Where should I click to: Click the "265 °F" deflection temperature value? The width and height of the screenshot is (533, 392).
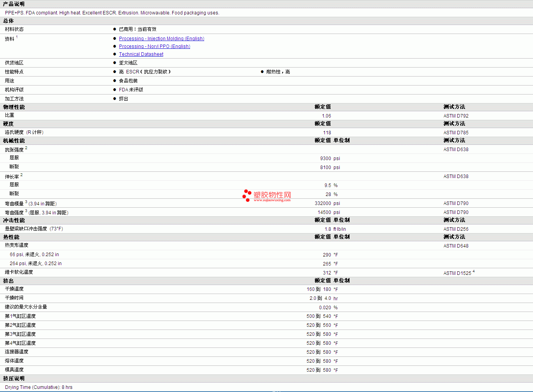pyautogui.click(x=330, y=264)
